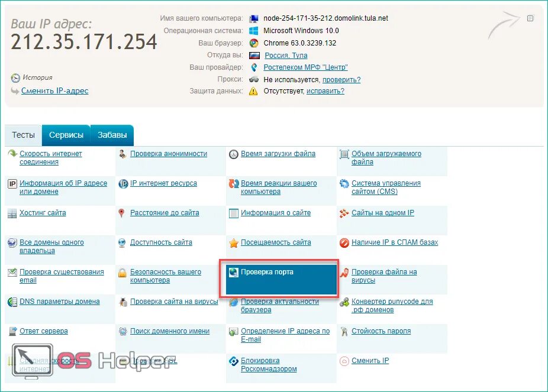This screenshot has height=392, width=548.
Task: Click the globe icon beside Доступность сайта
Action: (122, 242)
